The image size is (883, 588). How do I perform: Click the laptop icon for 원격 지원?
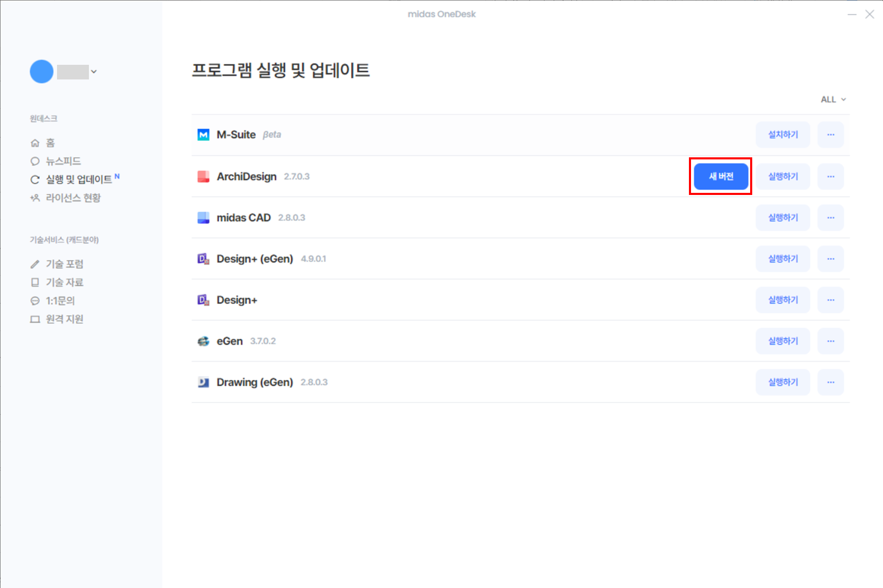tap(35, 319)
